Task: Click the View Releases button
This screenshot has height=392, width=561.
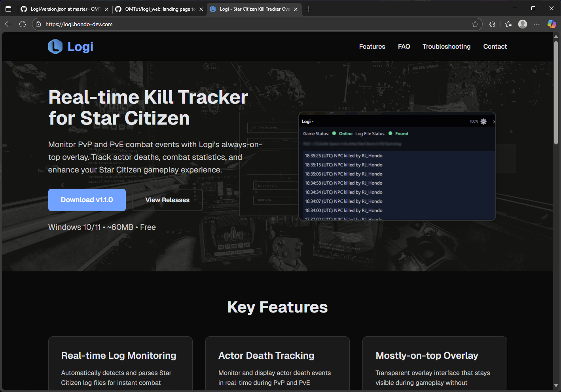Action: [167, 200]
